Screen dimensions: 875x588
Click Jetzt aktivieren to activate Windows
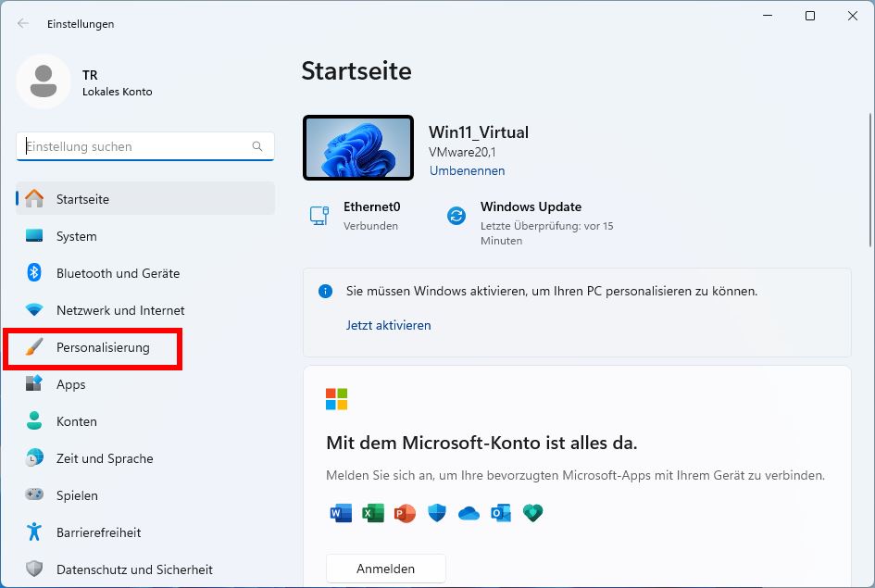tap(388, 325)
